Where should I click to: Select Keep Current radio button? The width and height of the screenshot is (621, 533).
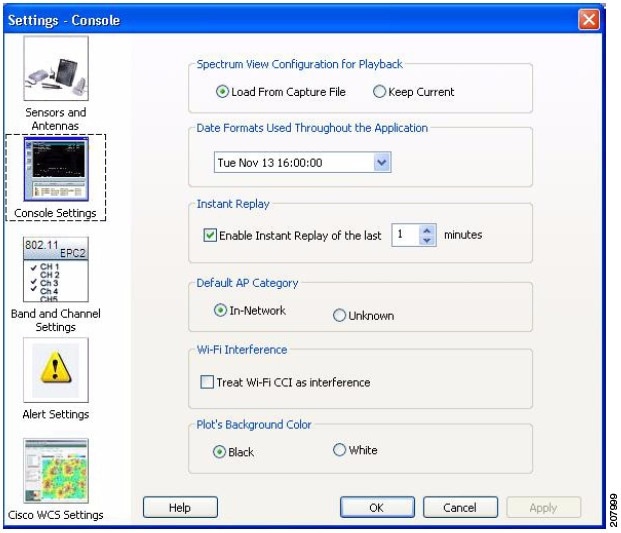(x=379, y=92)
